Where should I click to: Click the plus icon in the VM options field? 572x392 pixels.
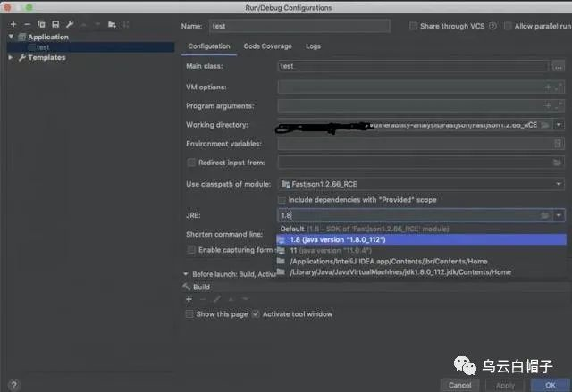coord(548,88)
